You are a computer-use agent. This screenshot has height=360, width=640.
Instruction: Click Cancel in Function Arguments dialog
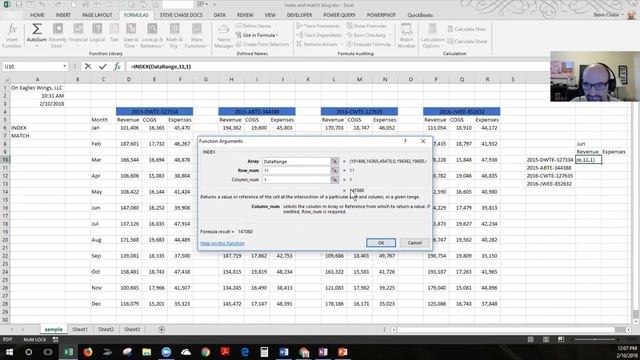pos(414,243)
